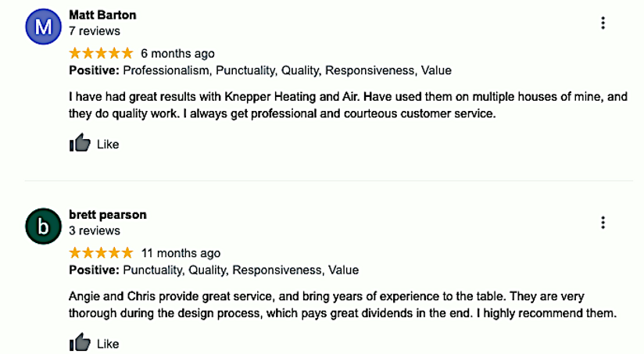Click Like label under Knepper Heating review

tap(108, 145)
